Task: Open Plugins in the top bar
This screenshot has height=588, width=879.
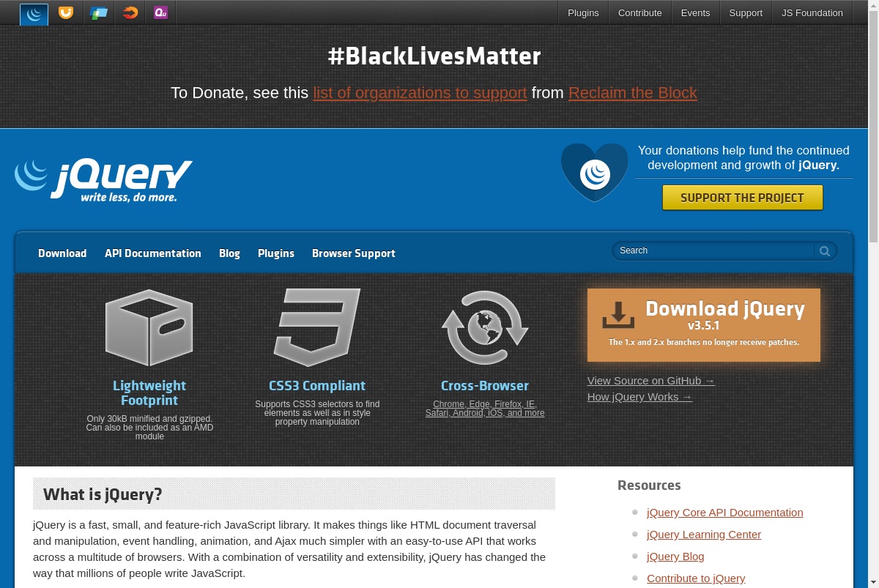Action: [x=583, y=12]
